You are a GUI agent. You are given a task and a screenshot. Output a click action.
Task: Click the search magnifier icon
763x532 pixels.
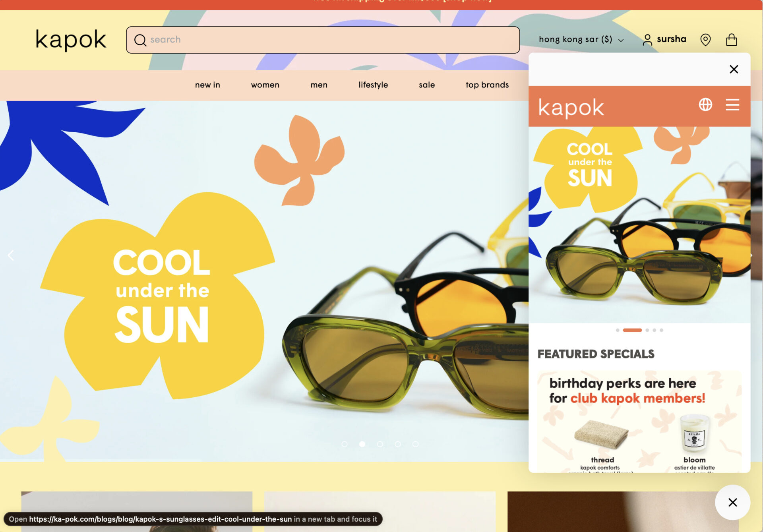click(140, 40)
